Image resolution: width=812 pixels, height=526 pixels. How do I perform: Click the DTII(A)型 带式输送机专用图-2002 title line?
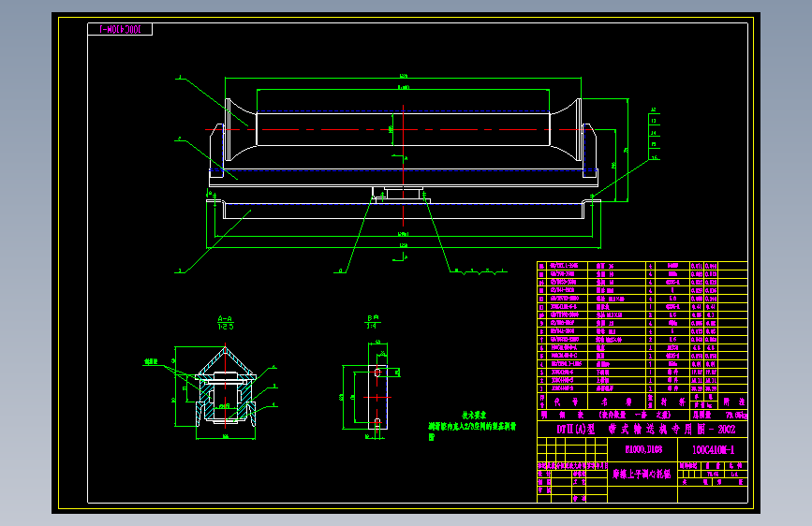(646, 430)
